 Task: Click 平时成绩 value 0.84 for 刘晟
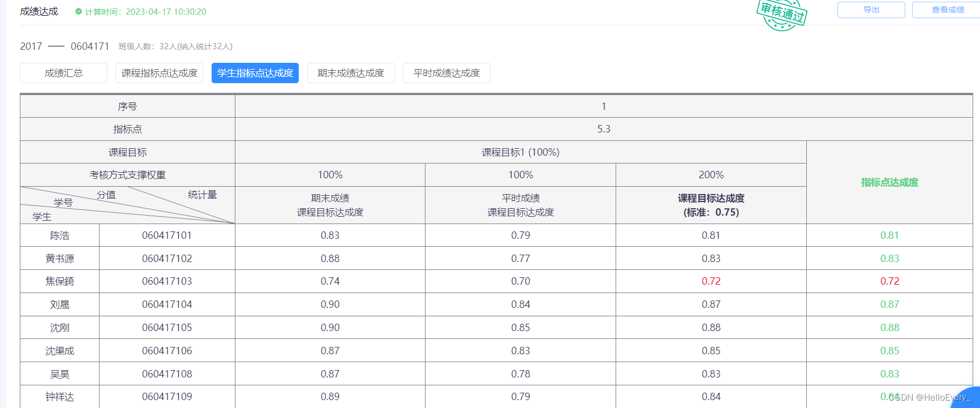(x=521, y=304)
